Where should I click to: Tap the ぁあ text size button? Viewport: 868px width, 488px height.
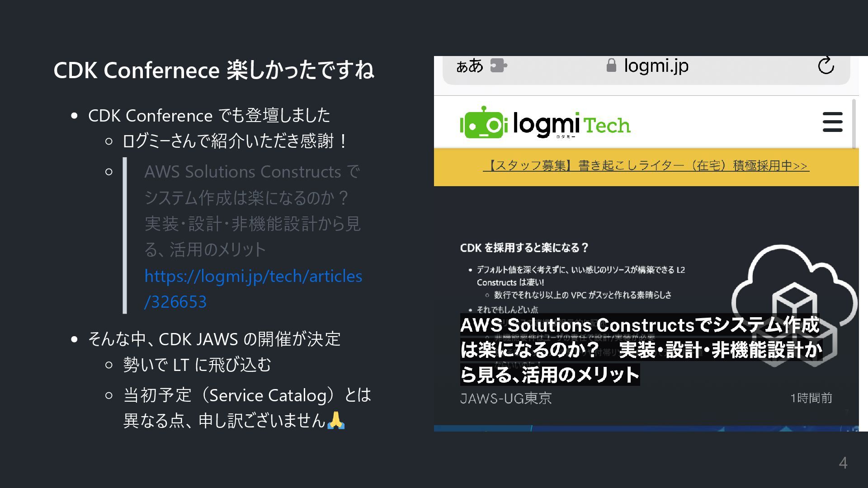(469, 66)
